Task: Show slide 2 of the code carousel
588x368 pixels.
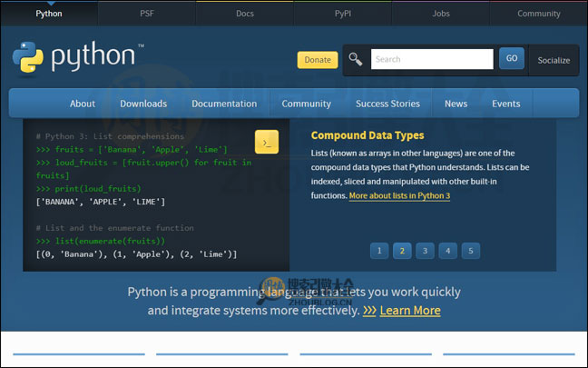Action: pyautogui.click(x=402, y=251)
